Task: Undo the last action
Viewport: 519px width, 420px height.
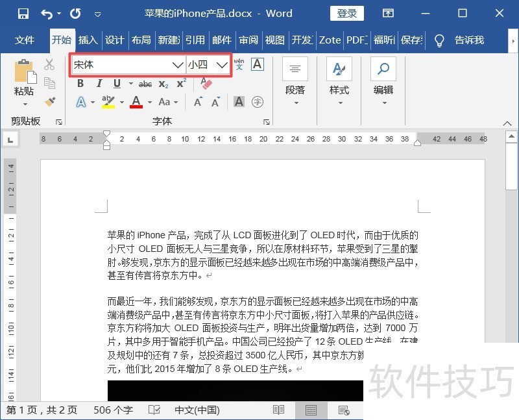Action: [47, 14]
